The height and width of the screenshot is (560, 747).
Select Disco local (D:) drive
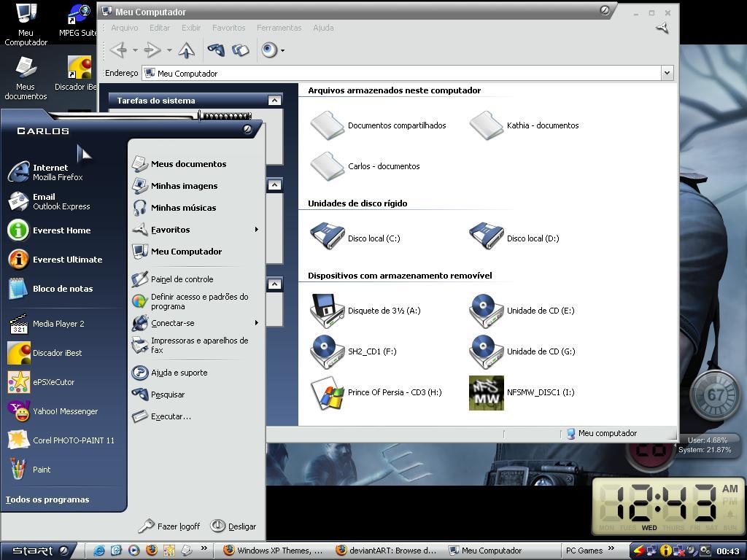(514, 238)
